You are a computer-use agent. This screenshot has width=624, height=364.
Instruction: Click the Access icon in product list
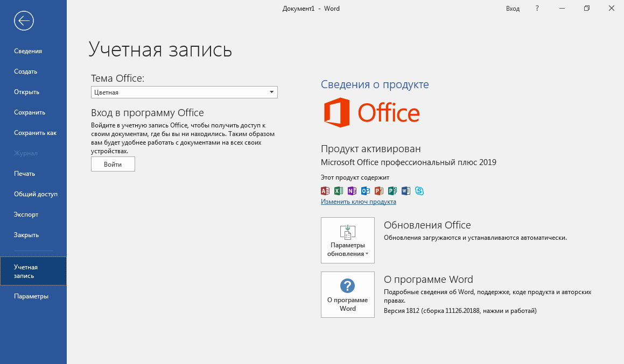click(x=325, y=191)
